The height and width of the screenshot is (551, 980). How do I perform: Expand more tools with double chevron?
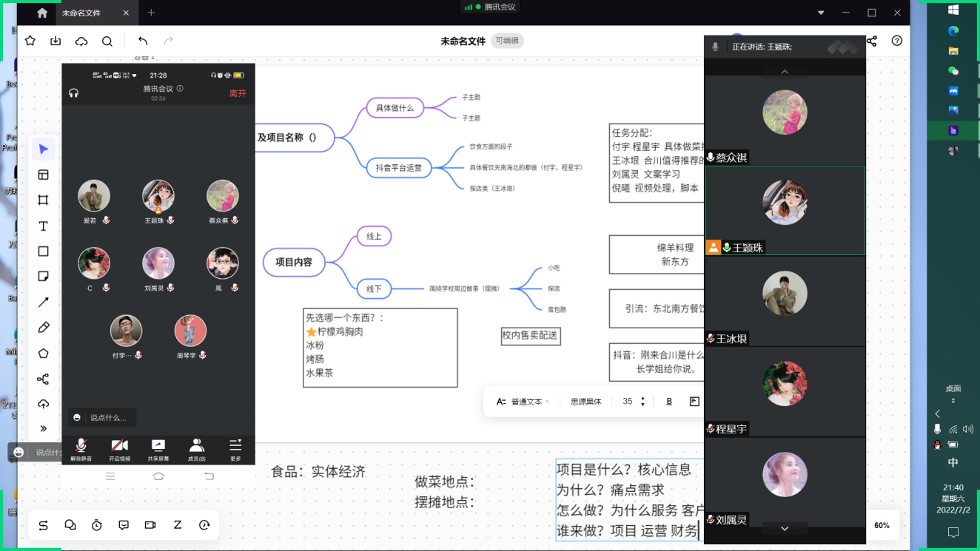click(x=44, y=428)
